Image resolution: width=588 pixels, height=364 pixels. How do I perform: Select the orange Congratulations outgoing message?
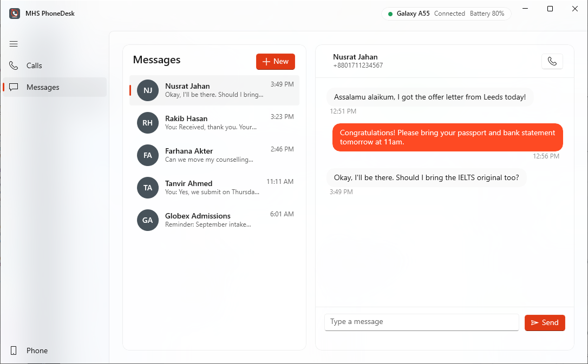click(447, 137)
